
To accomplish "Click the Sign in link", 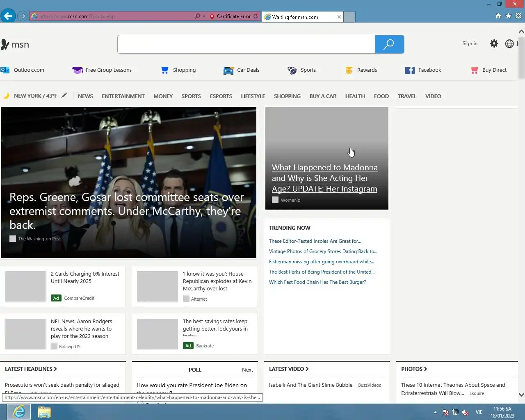I will coord(470,43).
